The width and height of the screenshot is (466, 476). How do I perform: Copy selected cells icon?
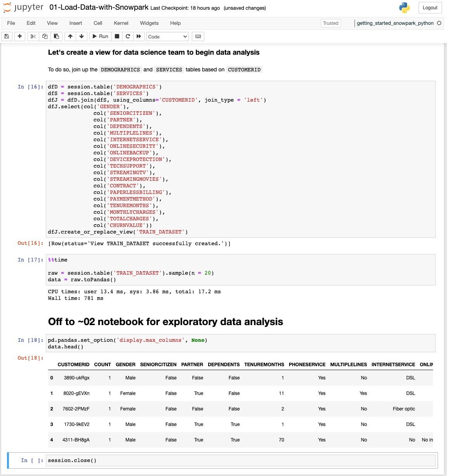pos(45,36)
